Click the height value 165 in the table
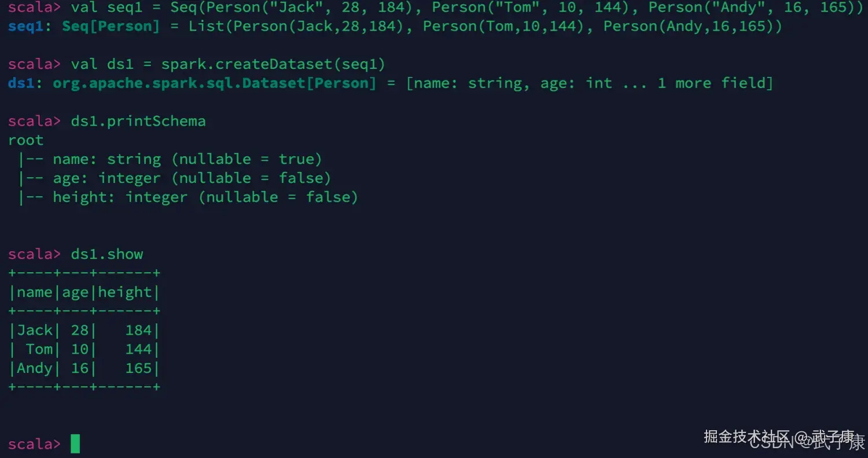The width and height of the screenshot is (868, 458). coord(139,368)
